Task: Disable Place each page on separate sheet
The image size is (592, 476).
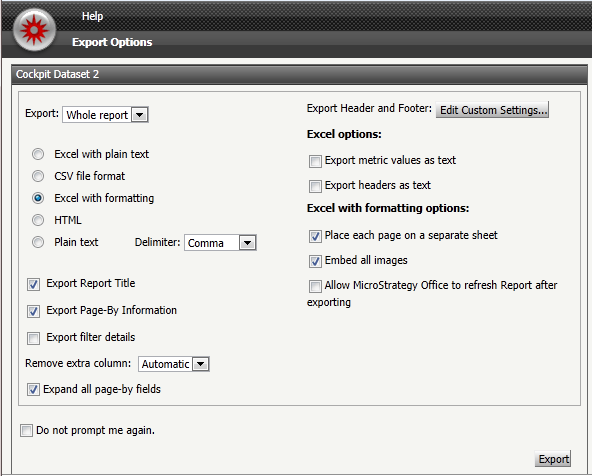Action: click(x=315, y=236)
